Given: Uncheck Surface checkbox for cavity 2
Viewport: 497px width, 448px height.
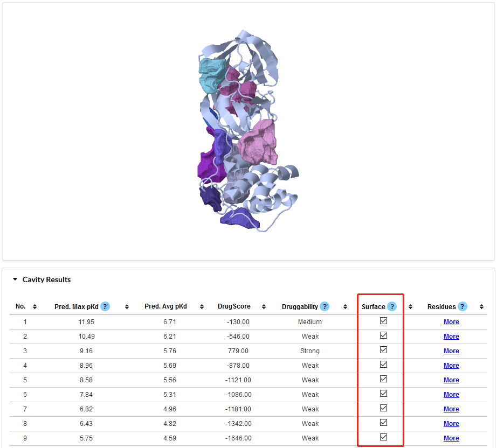Looking at the screenshot, I should (x=383, y=335).
